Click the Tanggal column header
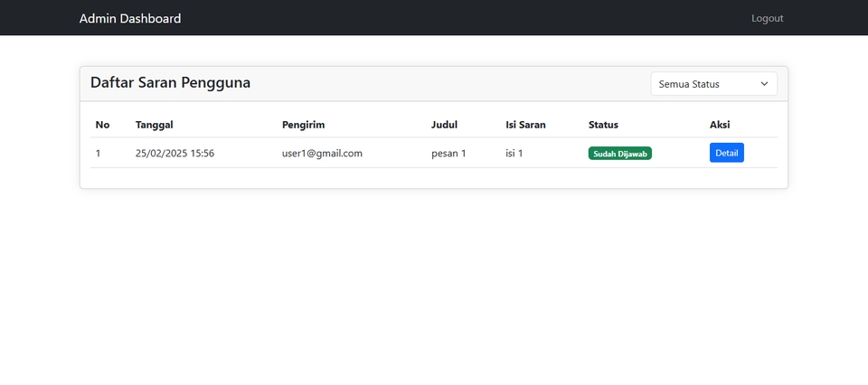This screenshot has height=385, width=868. click(x=155, y=125)
